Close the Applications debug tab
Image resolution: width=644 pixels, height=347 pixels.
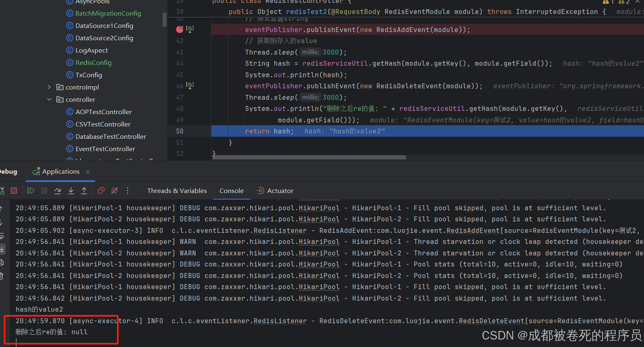click(88, 172)
